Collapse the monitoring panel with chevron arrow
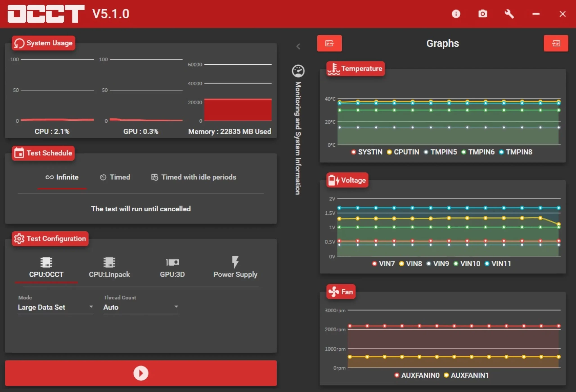This screenshot has height=392, width=576. point(298,46)
